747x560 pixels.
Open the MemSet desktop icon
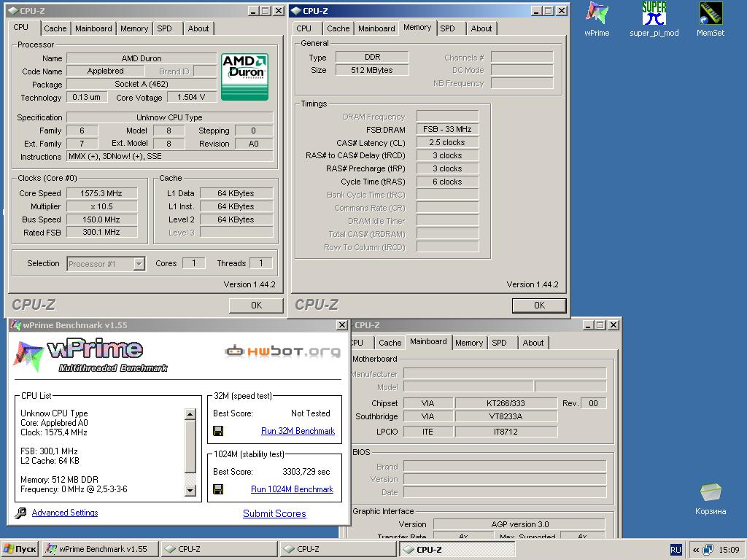pos(711,19)
